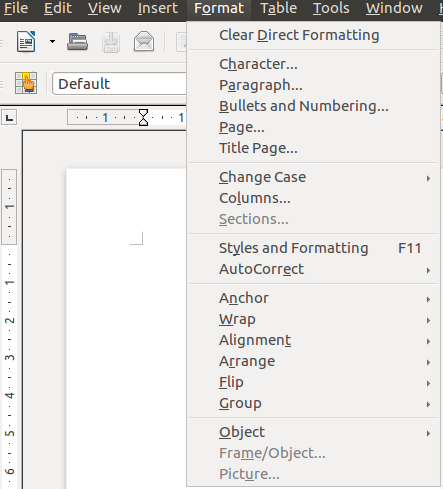The height and width of the screenshot is (489, 443).
Task: Expand the Anchor submenu
Action: tap(313, 298)
